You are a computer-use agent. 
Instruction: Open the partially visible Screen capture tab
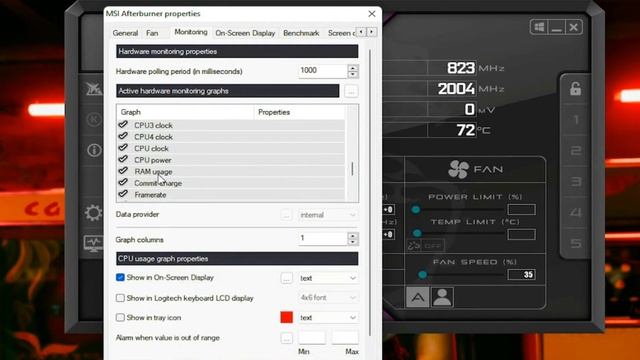[341, 33]
